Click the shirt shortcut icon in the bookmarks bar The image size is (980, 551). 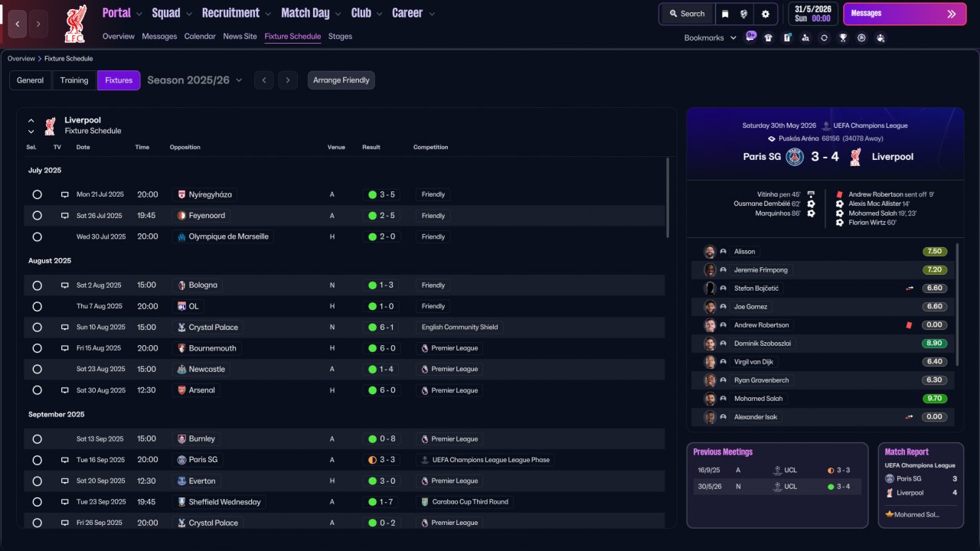[768, 37]
